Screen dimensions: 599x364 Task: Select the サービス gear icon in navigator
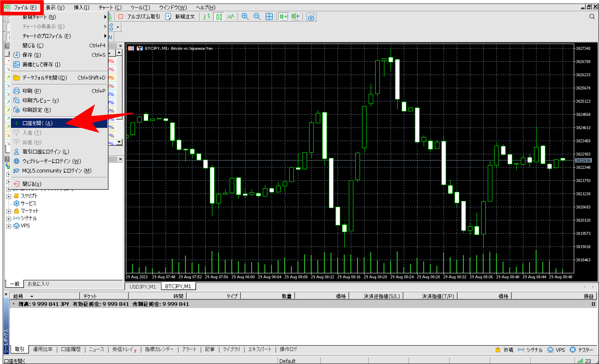(16, 203)
